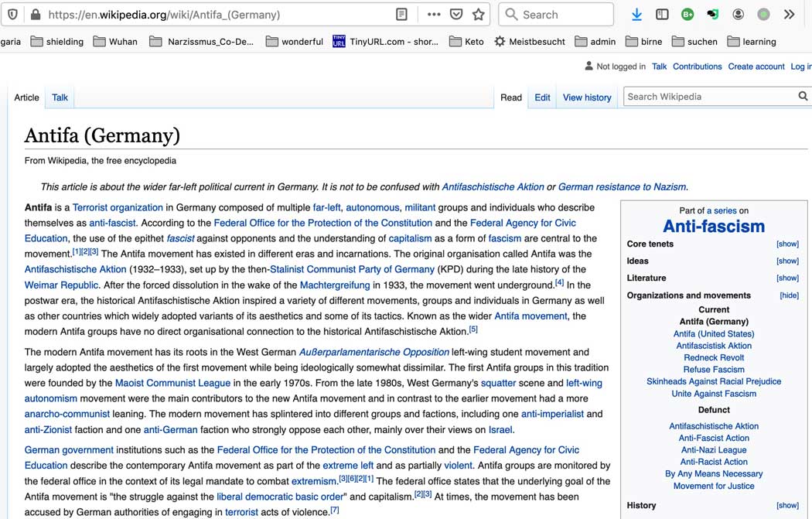Click citation [5] after Antifaschistische Aktion sentence

tap(473, 329)
